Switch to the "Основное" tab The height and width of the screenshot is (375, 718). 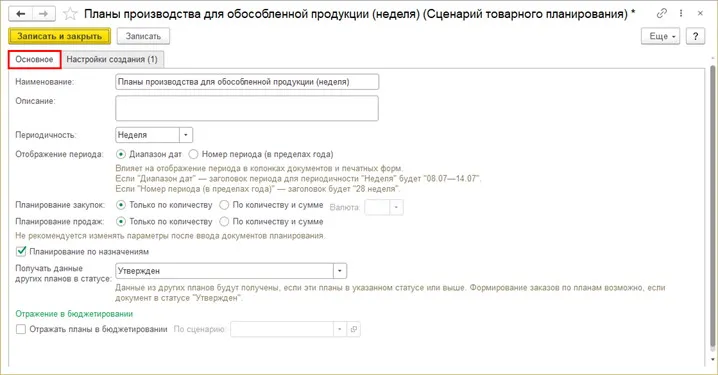click(x=34, y=60)
